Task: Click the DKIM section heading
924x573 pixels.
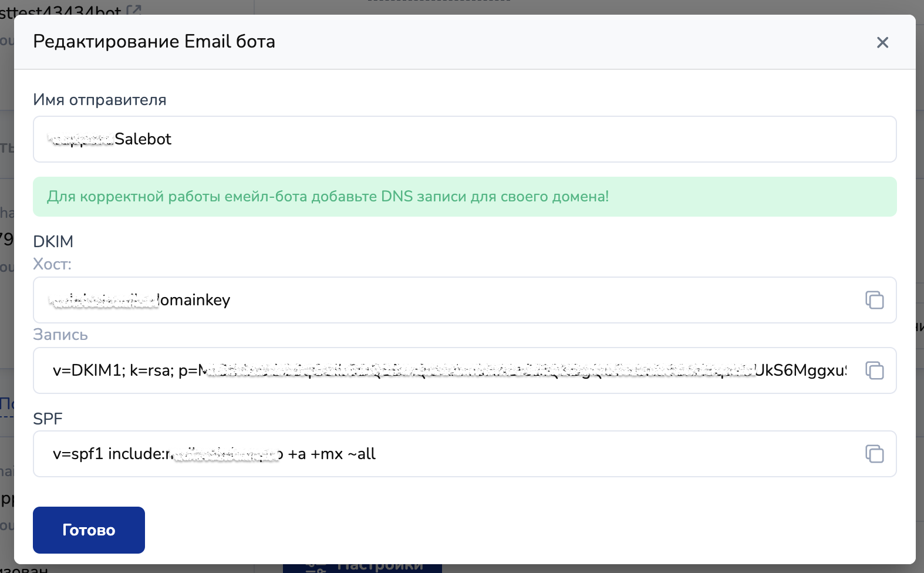Action: tap(53, 241)
